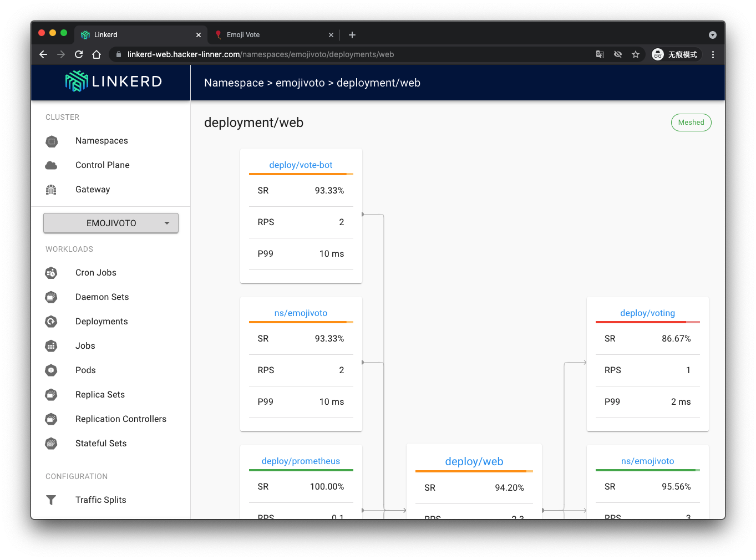This screenshot has width=756, height=560.
Task: Follow the central deploy/web link
Action: [474, 461]
